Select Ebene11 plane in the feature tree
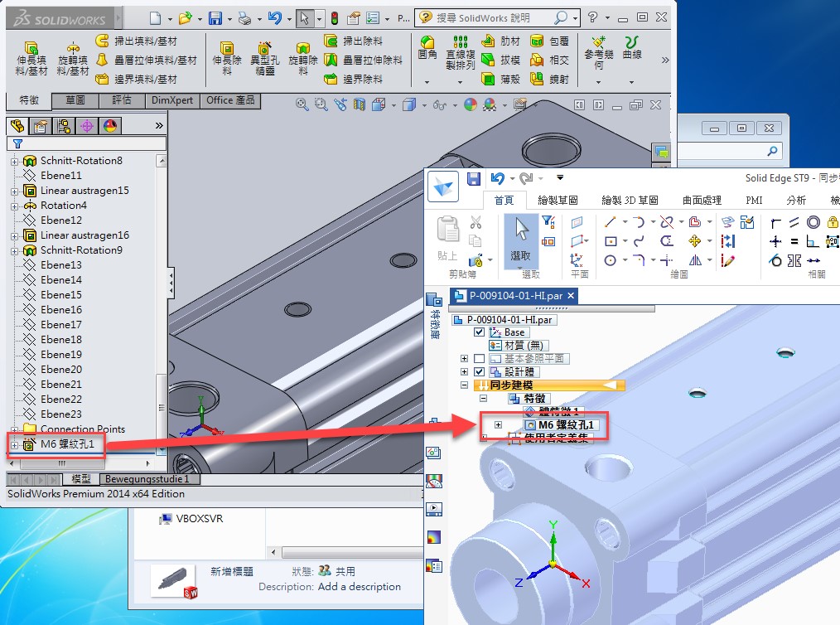Screen dimensions: 840x625 (x=61, y=175)
